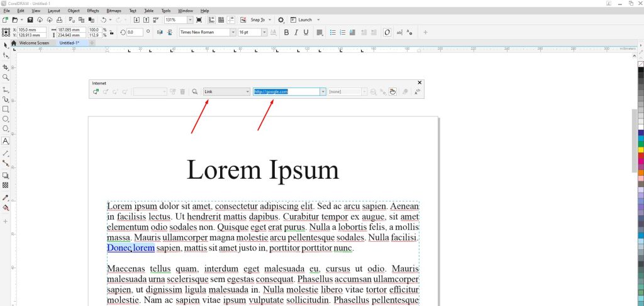Click the Snap To button label
Image resolution: width=644 pixels, height=306 pixels.
[257, 20]
